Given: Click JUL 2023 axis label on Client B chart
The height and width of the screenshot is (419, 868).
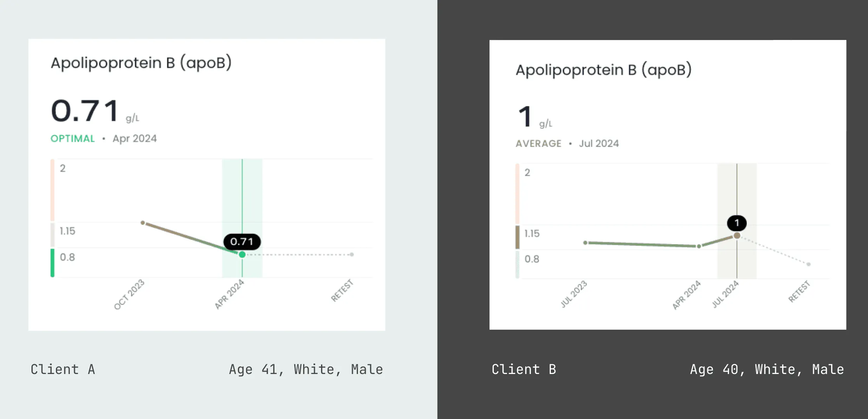Looking at the screenshot, I should coord(574,294).
